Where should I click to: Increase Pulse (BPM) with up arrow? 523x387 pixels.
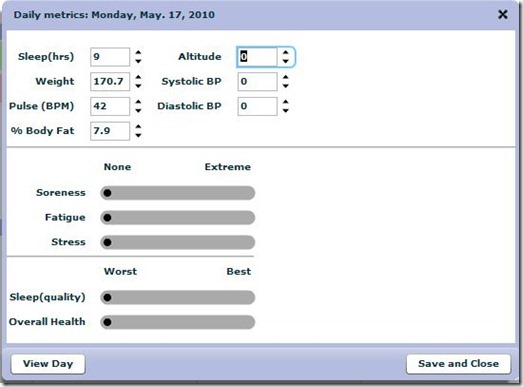(138, 102)
